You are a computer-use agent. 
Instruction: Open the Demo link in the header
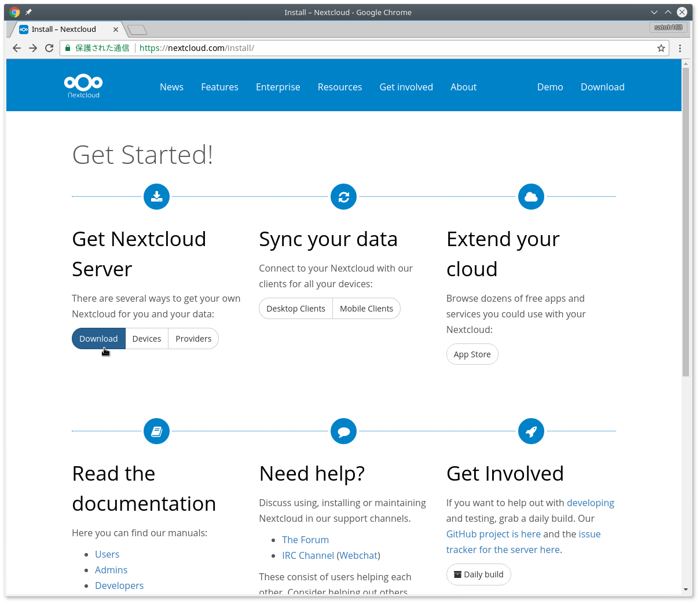(x=550, y=87)
